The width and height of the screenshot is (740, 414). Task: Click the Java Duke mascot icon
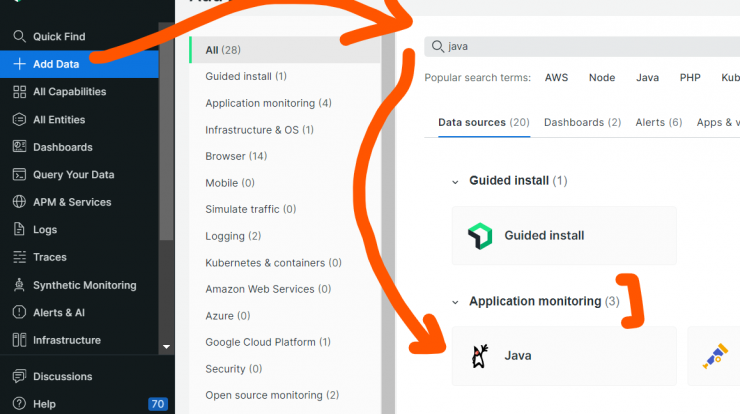click(x=480, y=356)
